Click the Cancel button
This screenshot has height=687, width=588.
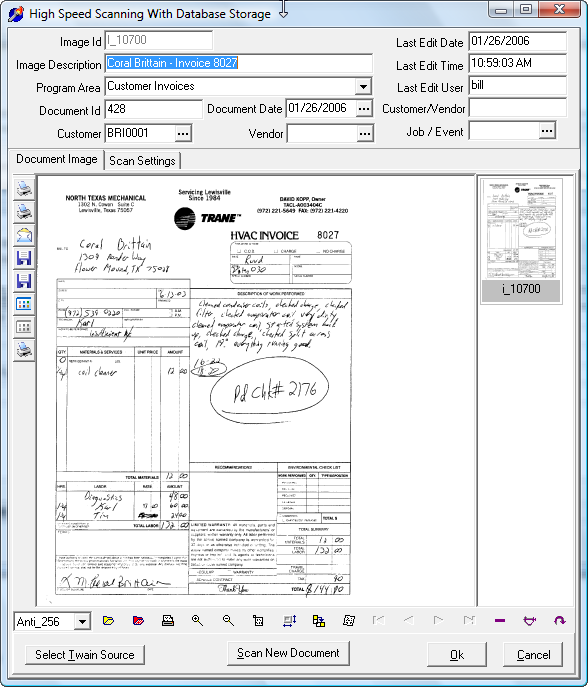click(533, 655)
